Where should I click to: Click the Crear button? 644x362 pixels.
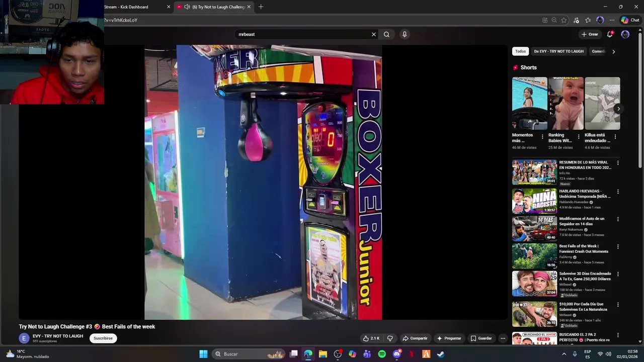(x=590, y=34)
